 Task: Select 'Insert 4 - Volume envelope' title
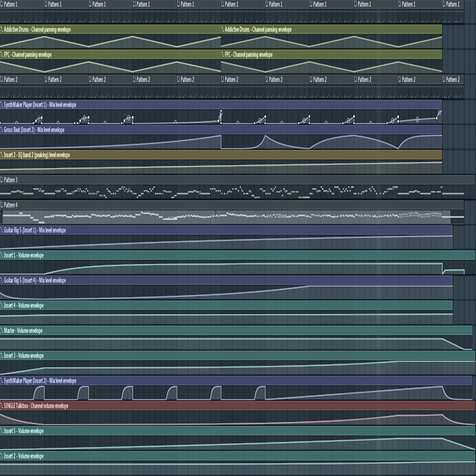24,305
